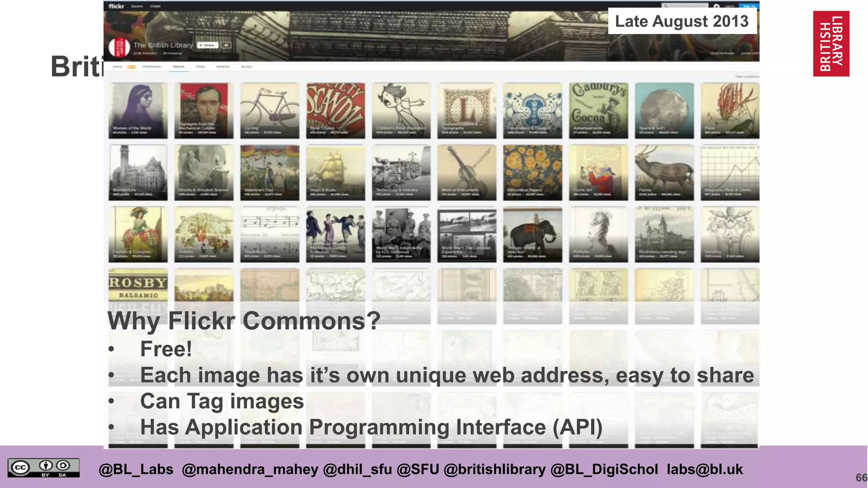Open the Rosby Balsamic advertisement album
Screen dimensions: 868x488
point(138,296)
